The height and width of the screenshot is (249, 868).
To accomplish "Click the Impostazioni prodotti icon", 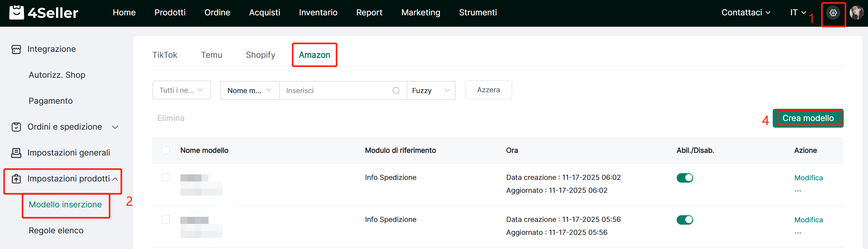I will coord(16,179).
